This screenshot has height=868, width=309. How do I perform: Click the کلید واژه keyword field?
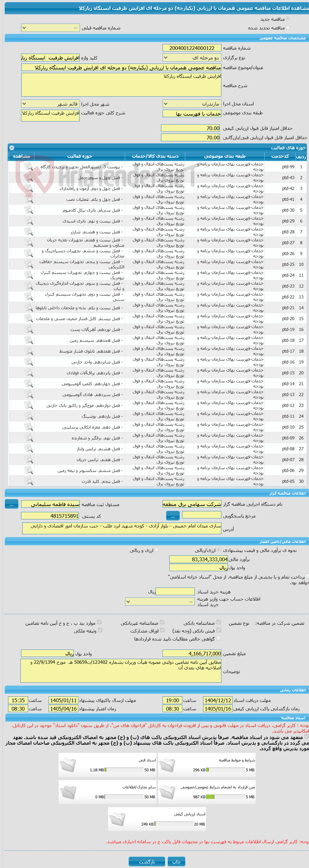[50, 58]
